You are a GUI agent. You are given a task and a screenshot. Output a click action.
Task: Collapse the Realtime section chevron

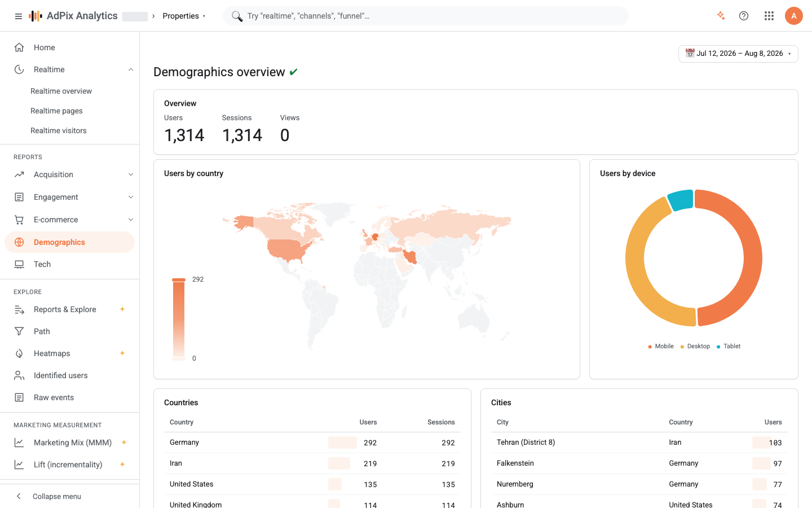pos(131,69)
